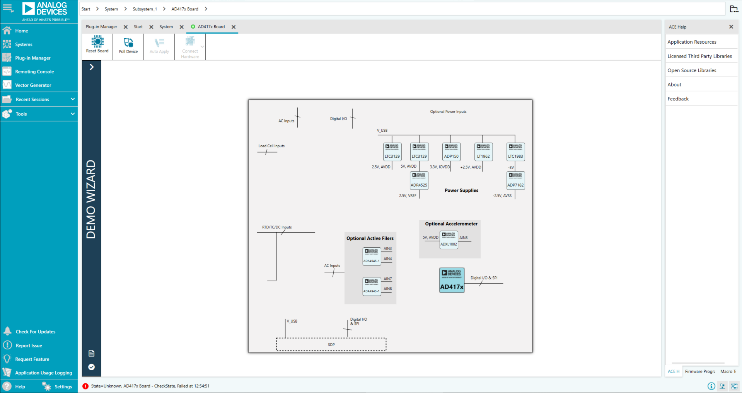Click the LT1962 power chip block
742x393 pixels.
pyautogui.click(x=483, y=151)
